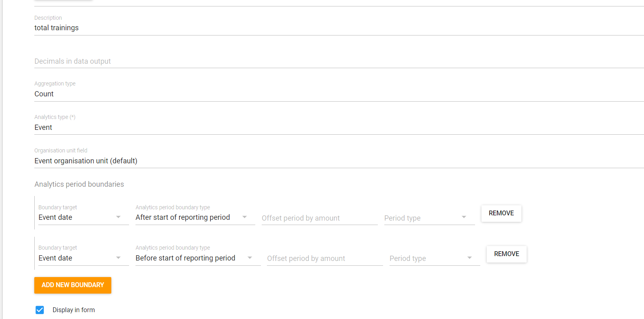Remove the second analytics period boundary
This screenshot has width=644, height=319.
click(506, 254)
